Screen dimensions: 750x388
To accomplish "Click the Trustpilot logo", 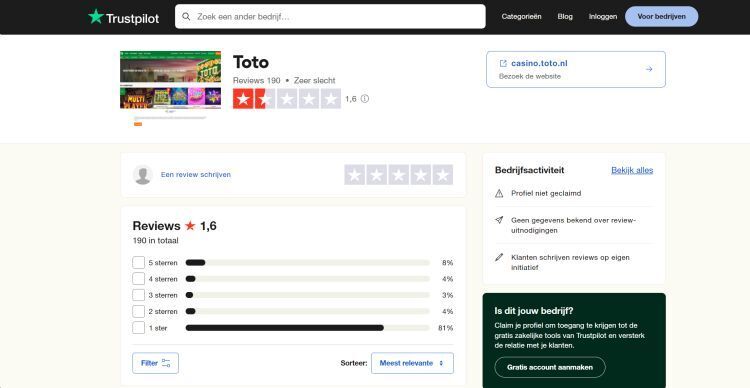I will tap(123, 17).
